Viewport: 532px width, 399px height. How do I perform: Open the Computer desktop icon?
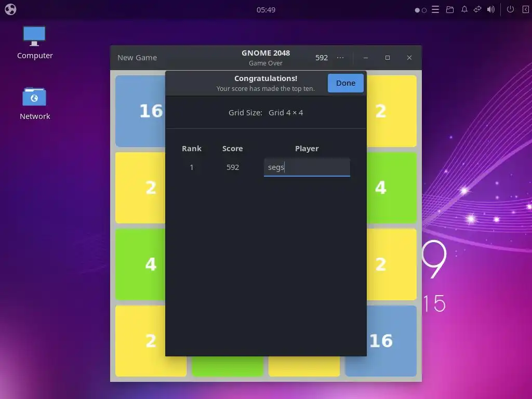pos(35,43)
